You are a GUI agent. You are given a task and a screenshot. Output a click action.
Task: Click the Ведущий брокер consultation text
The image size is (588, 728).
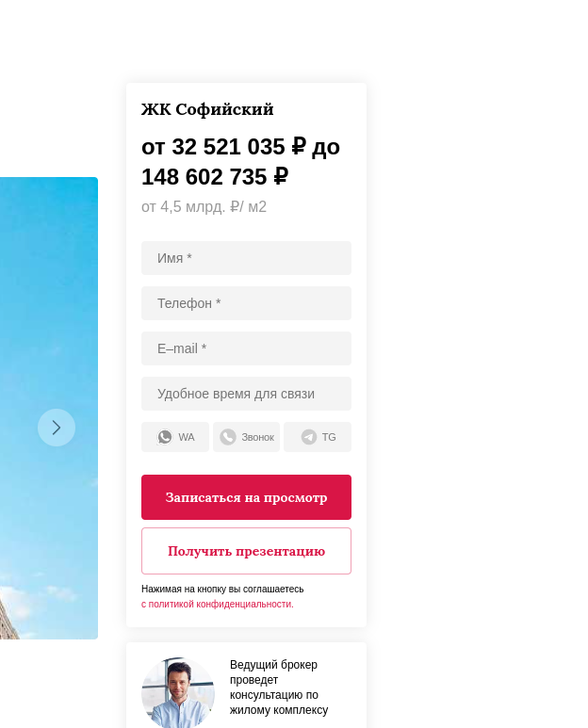point(279,688)
